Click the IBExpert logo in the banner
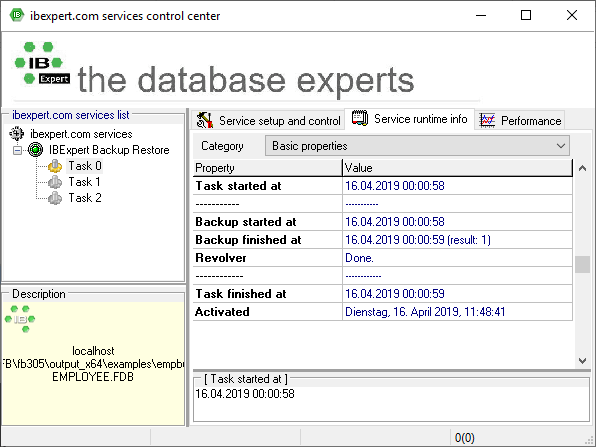Screen dimensions: 596x447 point(42,63)
